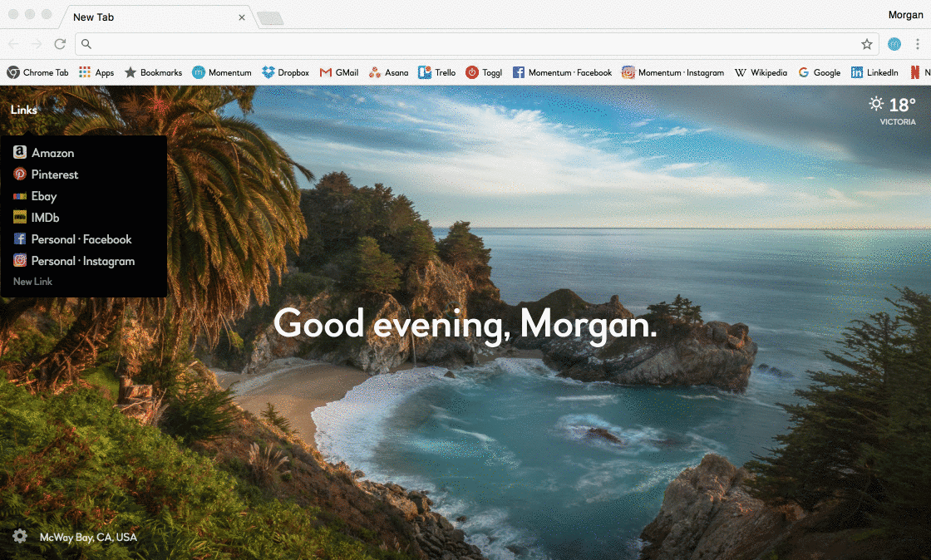
Task: Collapse the Links dropdown panel
Action: pos(24,110)
